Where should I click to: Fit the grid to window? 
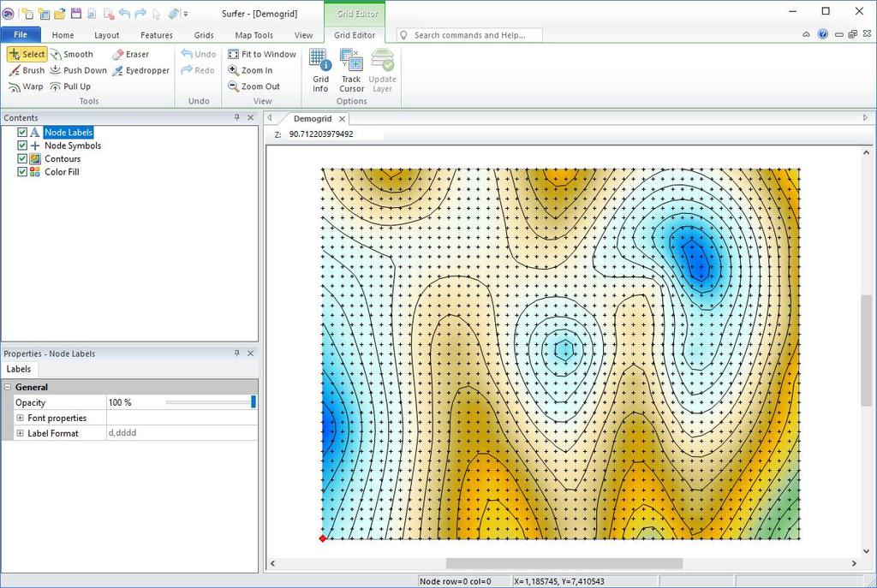(262, 54)
